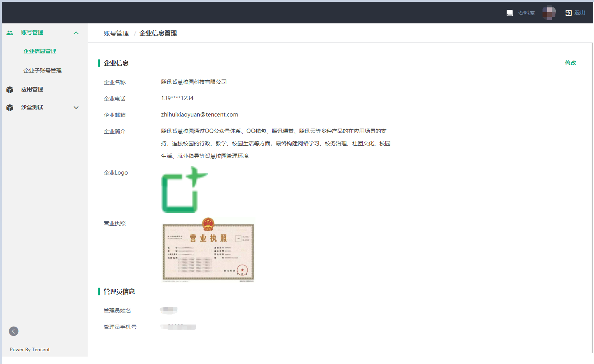The image size is (594, 364).
Task: Click the blurred 管理员姓名 value
Action: [169, 310]
